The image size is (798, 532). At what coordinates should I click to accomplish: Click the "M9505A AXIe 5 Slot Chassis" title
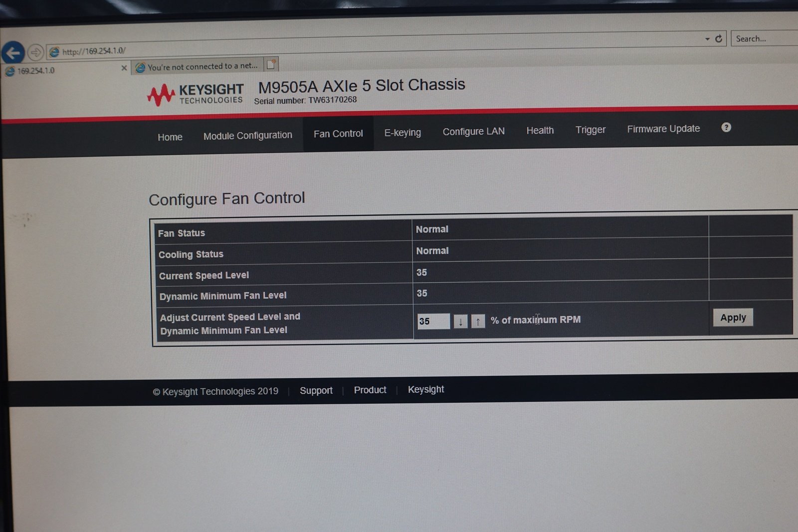tap(362, 86)
